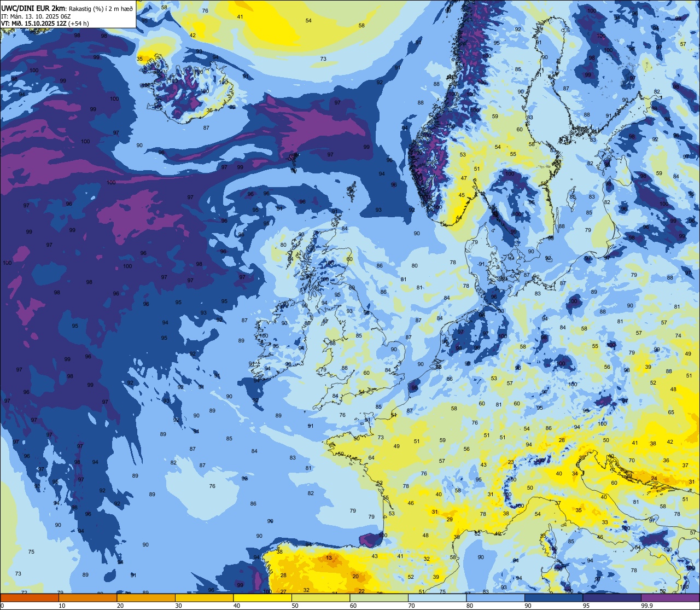Click the 20–30% amber legend swatch

click(x=146, y=598)
